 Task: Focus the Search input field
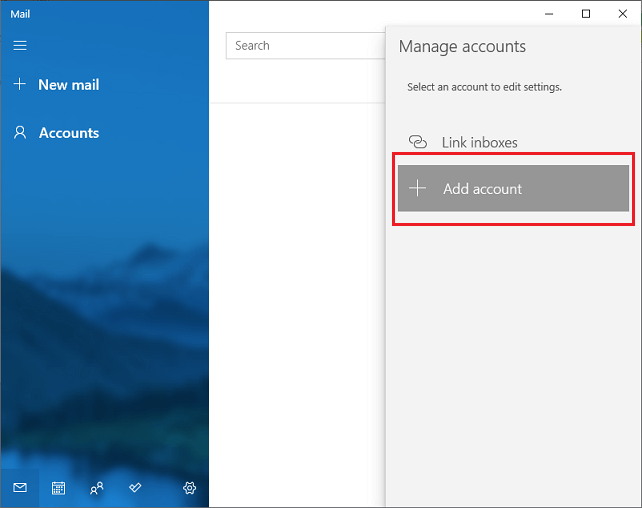305,45
